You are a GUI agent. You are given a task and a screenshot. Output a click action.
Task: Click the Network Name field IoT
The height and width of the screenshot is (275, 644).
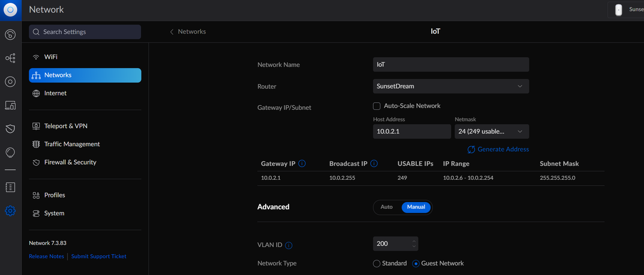451,64
